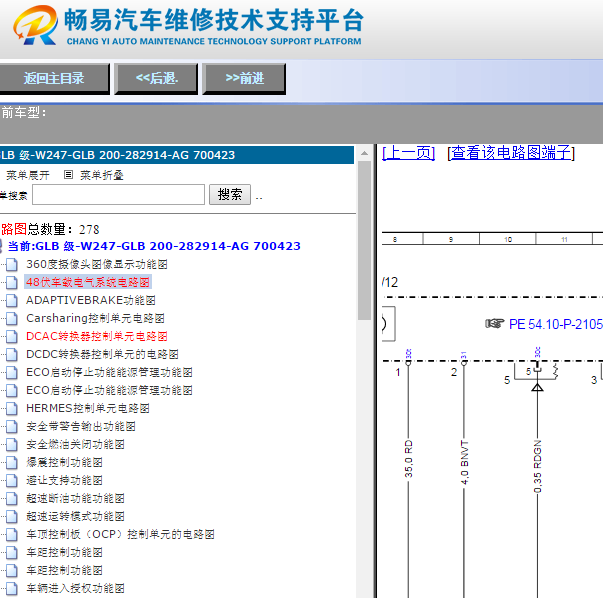Collapse menu via 菜单折叠 icon
Image resolution: width=603 pixels, height=598 pixels.
[68, 175]
